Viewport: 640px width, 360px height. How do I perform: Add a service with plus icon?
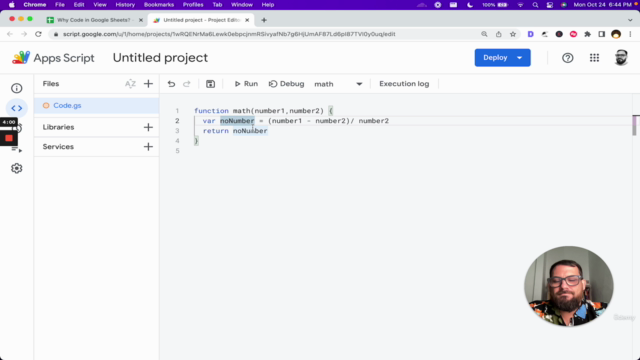point(148,147)
